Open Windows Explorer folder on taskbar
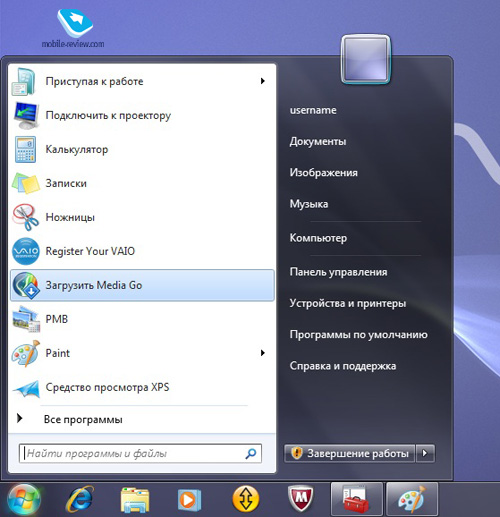Viewport: 500px width, 517px height. (135, 500)
